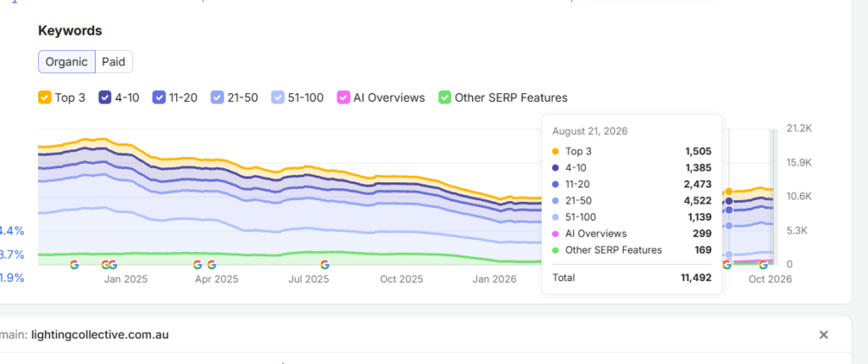868x364 pixels.
Task: Toggle the Top 3 checkbox
Action: (45, 98)
